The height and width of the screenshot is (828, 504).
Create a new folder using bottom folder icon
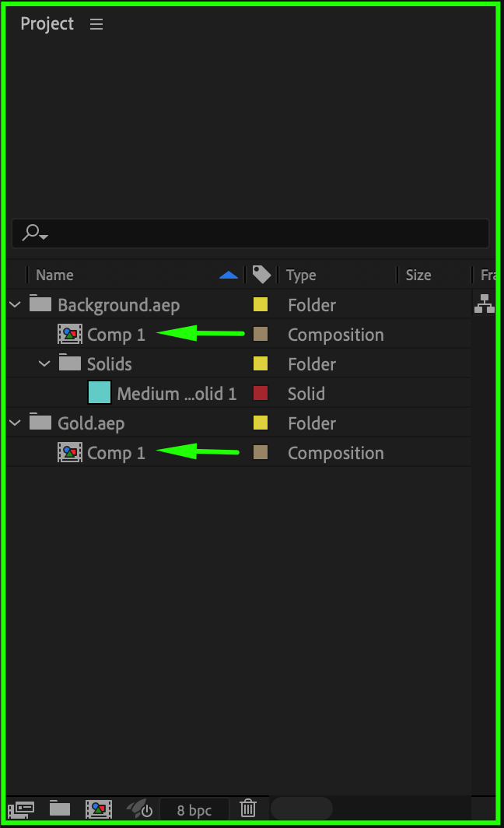point(60,809)
